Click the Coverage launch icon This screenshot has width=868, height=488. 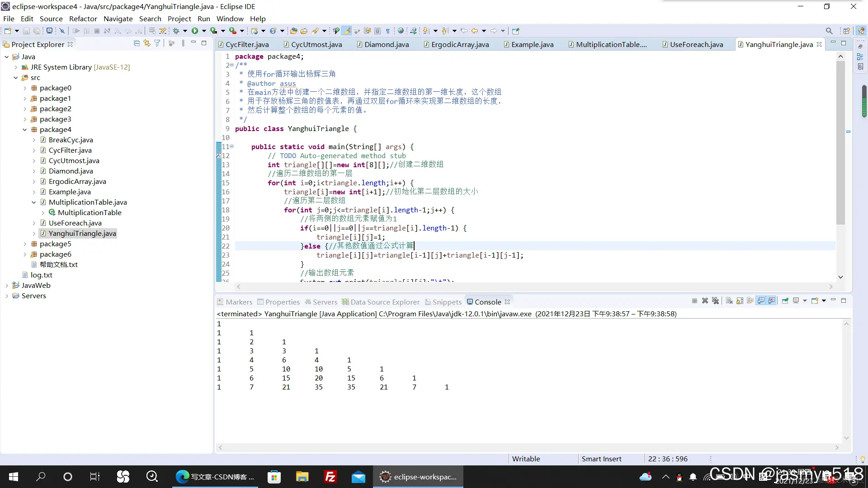pyautogui.click(x=214, y=31)
